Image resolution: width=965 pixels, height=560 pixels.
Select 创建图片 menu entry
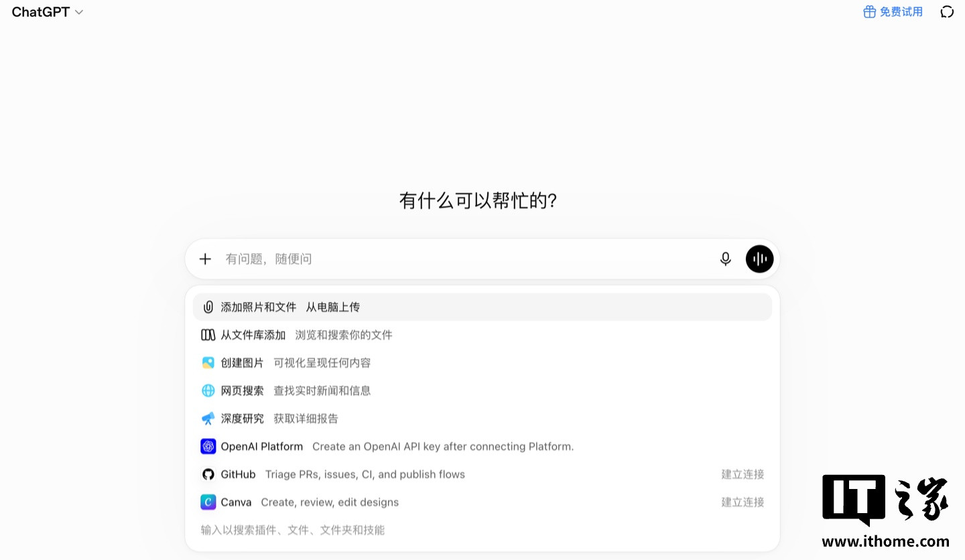pos(482,362)
